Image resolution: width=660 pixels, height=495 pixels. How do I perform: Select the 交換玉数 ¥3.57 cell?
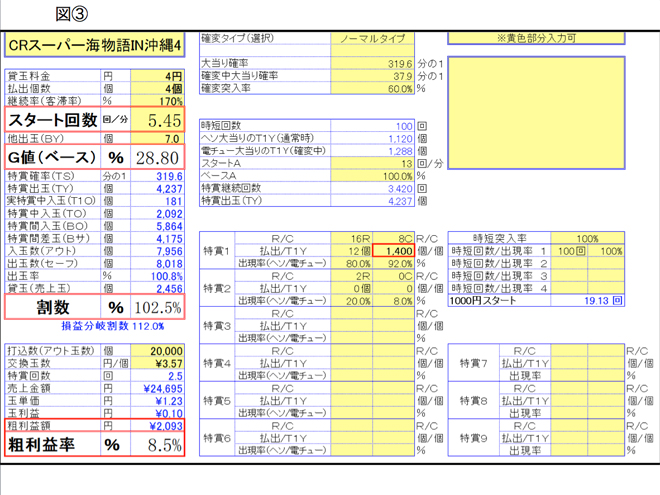point(157,364)
